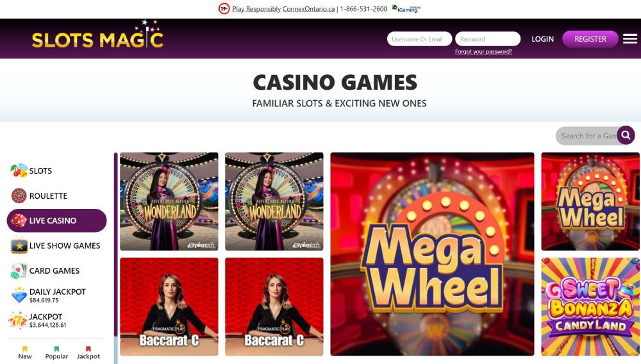
Task: Select the Roulette wheel icon
Action: coord(19,195)
